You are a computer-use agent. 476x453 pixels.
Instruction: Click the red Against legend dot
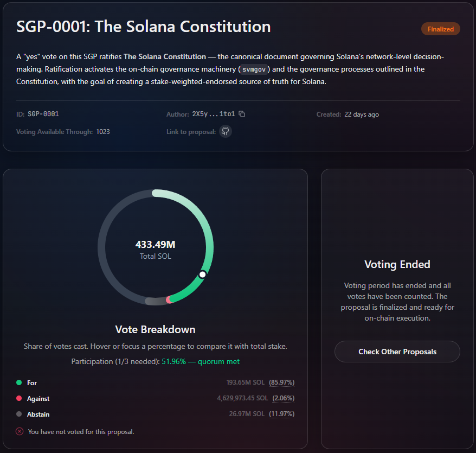point(19,398)
